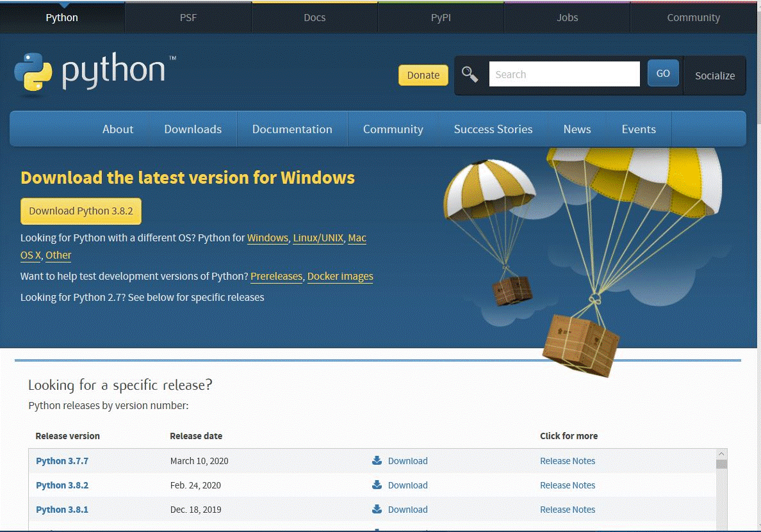The image size is (761, 532).
Task: Open the Socialize menu
Action: click(x=714, y=76)
